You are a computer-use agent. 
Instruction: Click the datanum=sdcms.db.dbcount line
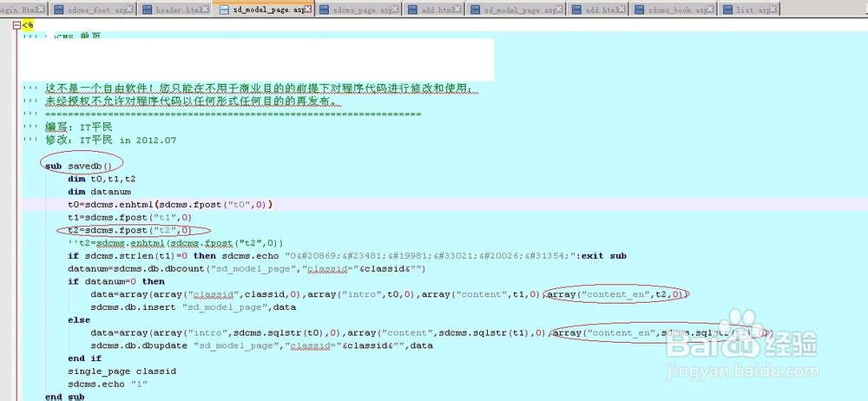click(246, 268)
